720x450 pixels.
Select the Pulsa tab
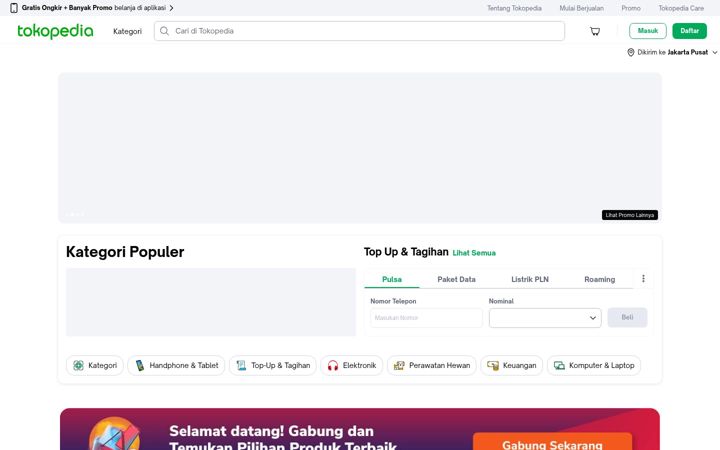point(392,279)
